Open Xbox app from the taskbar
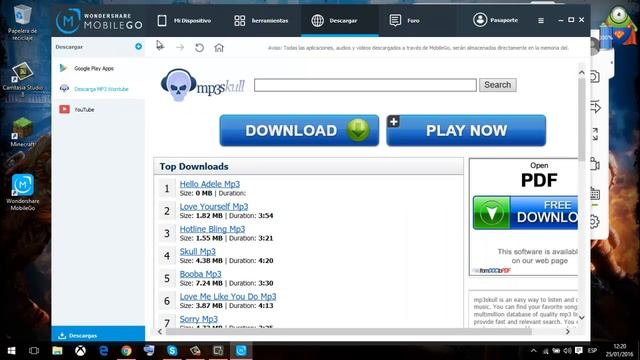Image resolution: width=640 pixels, height=360 pixels. pyautogui.click(x=80, y=351)
